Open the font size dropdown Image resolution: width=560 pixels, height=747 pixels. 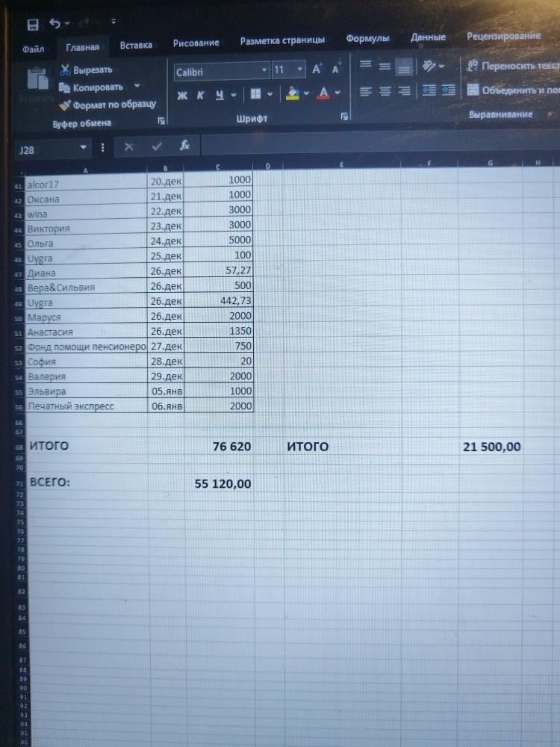[x=300, y=70]
